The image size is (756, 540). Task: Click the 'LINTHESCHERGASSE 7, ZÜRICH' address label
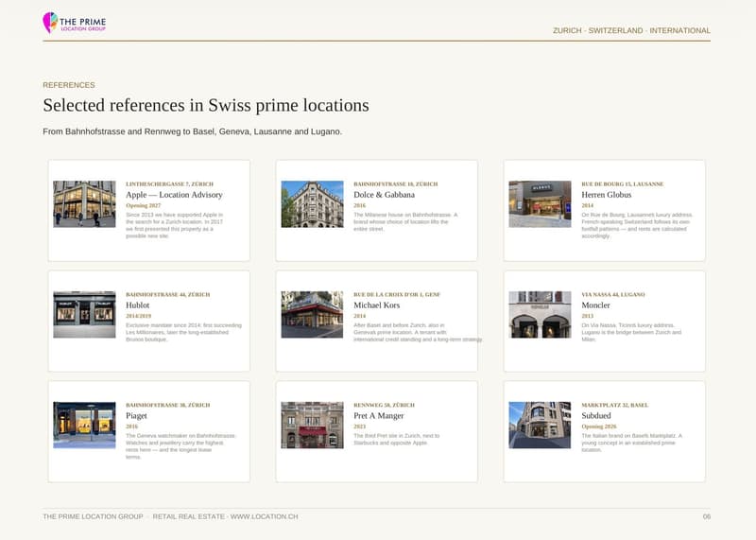(x=169, y=183)
